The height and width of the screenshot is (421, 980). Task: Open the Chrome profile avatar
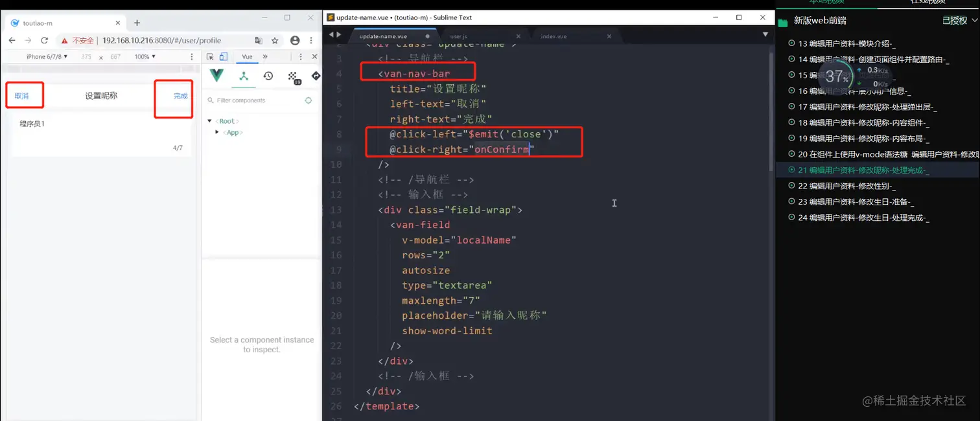tap(295, 40)
